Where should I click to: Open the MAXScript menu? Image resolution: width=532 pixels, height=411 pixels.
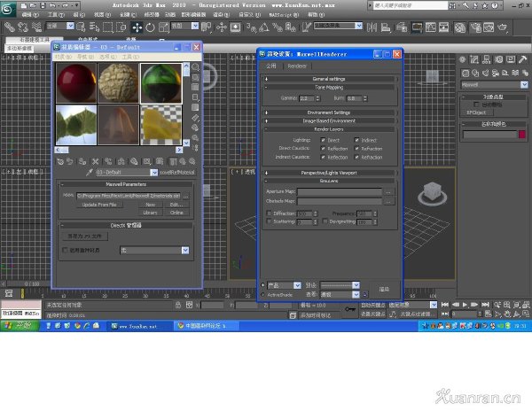click(x=284, y=15)
